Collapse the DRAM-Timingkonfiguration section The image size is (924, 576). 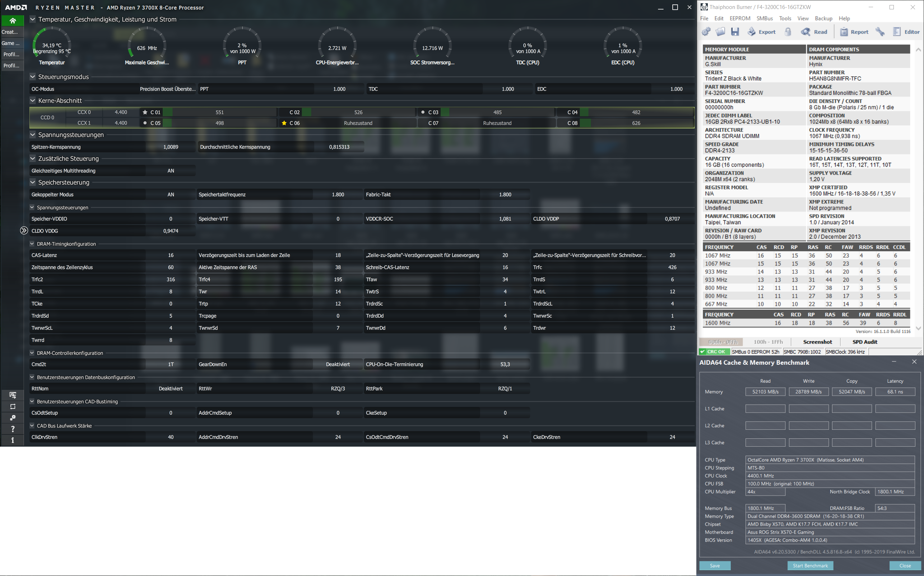coord(32,244)
